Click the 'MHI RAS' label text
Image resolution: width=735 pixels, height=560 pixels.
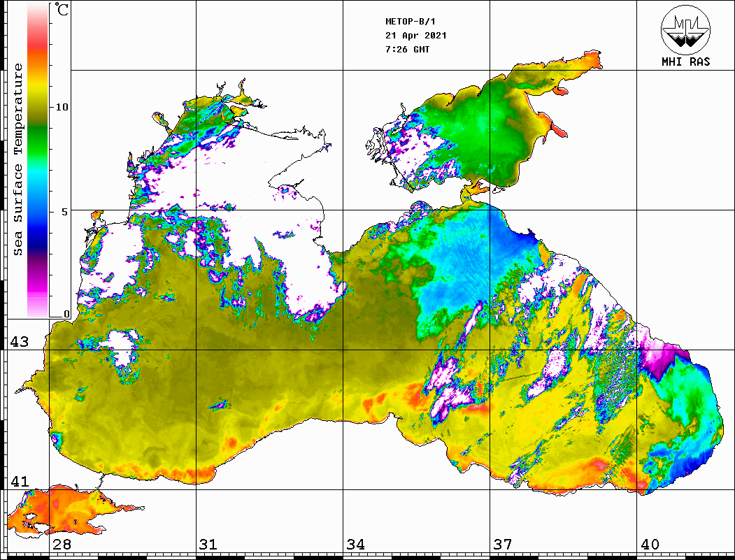pyautogui.click(x=685, y=62)
